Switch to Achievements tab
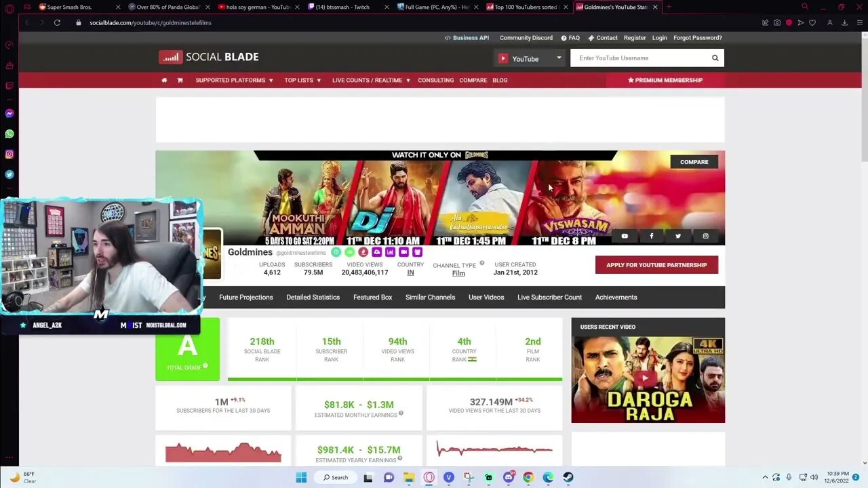This screenshot has height=488, width=868. [x=616, y=297]
